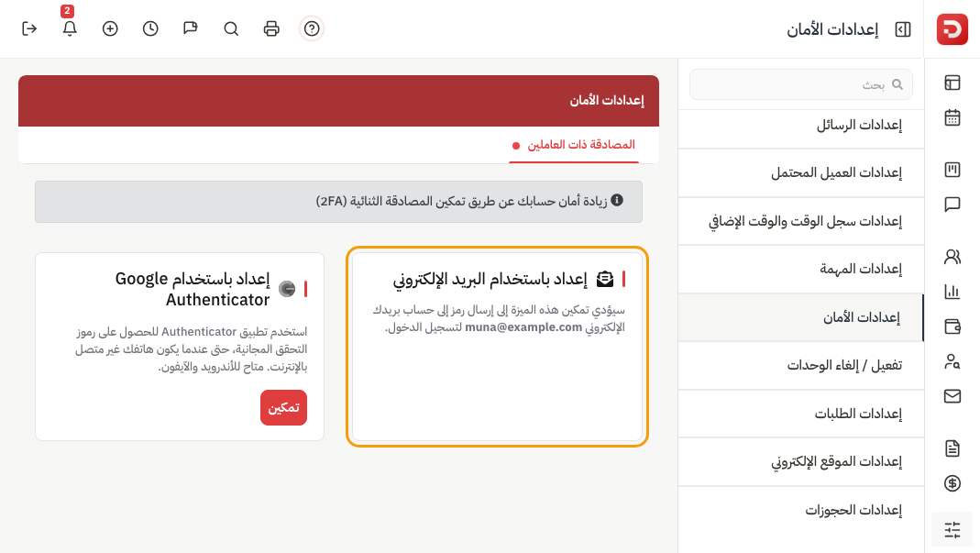This screenshot has height=553, width=980.
Task: Select إعدادات الأمان in settings list
Action: [x=800, y=318]
